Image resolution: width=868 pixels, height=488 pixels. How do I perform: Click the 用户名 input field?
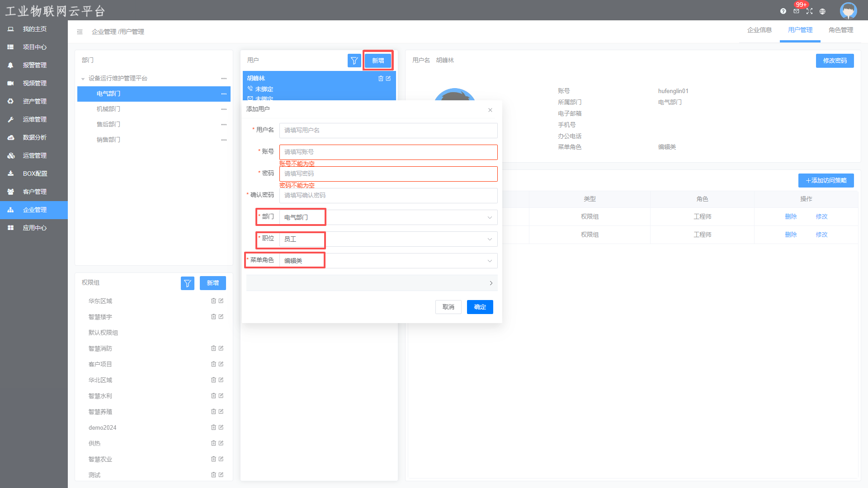point(388,131)
